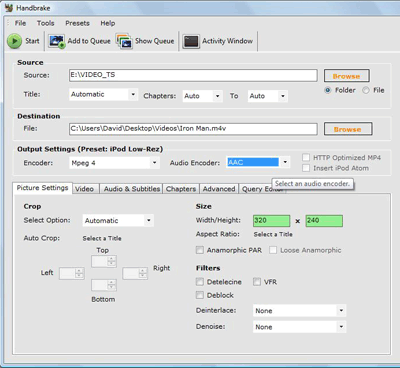The height and width of the screenshot is (368, 400).
Task: Open the Deinterlace dropdown
Action: [299, 311]
